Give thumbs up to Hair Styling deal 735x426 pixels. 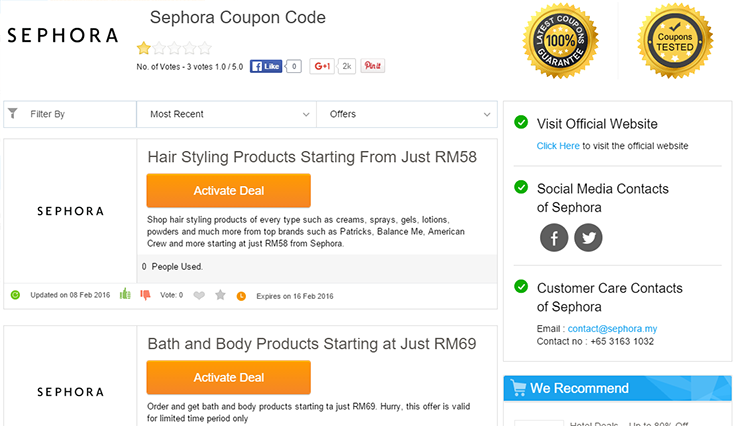pyautogui.click(x=125, y=294)
